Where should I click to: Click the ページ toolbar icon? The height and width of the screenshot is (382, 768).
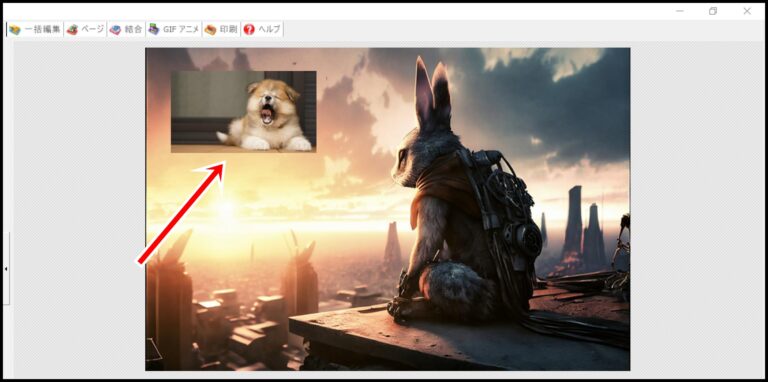(x=72, y=30)
